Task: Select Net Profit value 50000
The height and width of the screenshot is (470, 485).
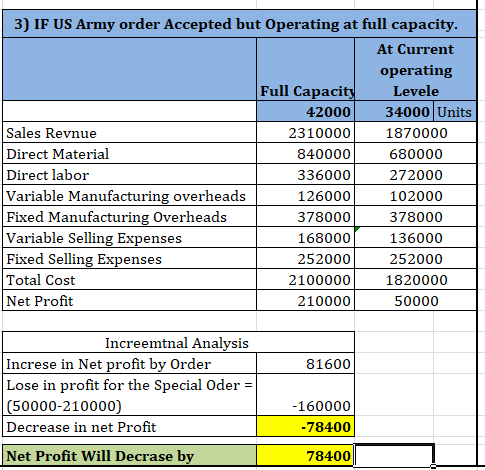Action: click(x=415, y=300)
